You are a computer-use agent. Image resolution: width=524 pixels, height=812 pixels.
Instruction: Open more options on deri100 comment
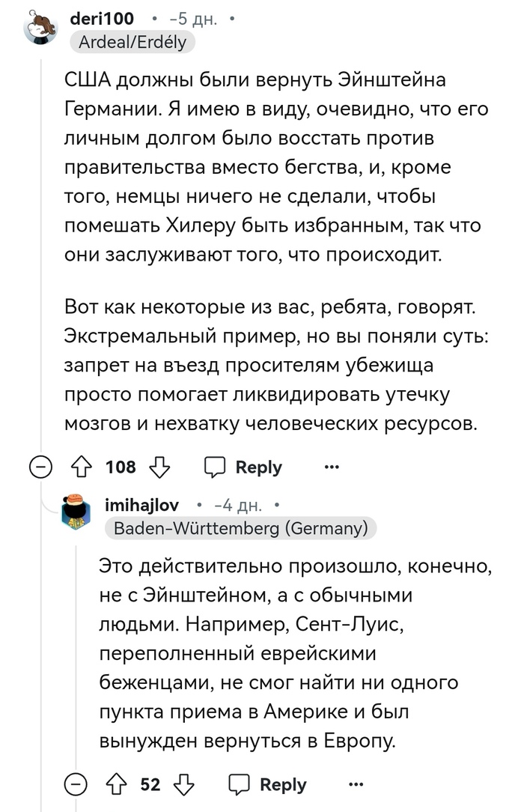tap(331, 467)
